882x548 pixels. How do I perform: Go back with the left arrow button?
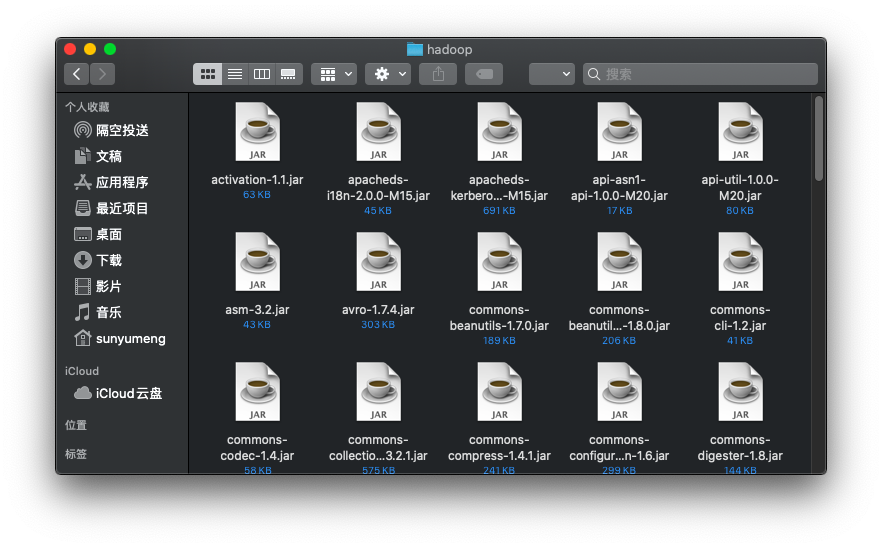[76, 74]
